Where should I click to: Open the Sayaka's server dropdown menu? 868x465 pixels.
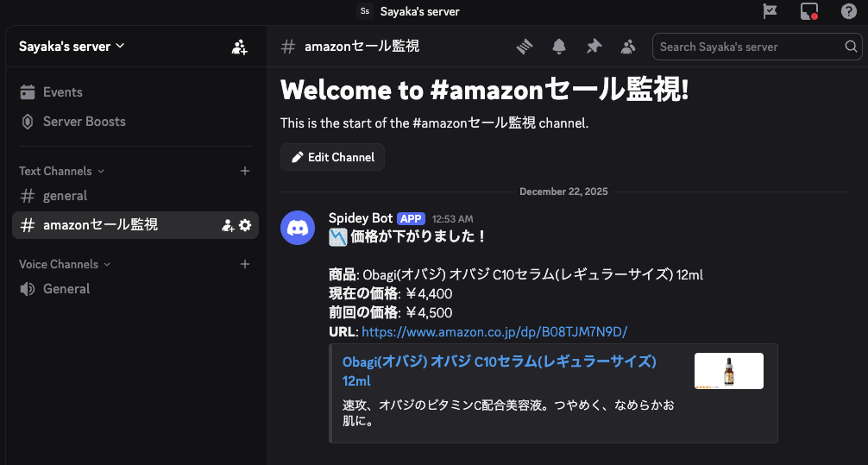pos(72,47)
